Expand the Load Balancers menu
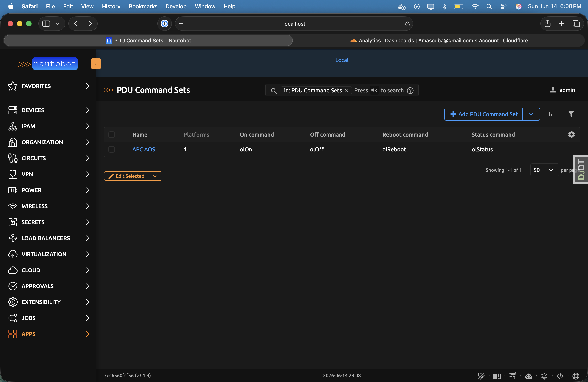Viewport: 588px width, 382px height. tap(48, 238)
